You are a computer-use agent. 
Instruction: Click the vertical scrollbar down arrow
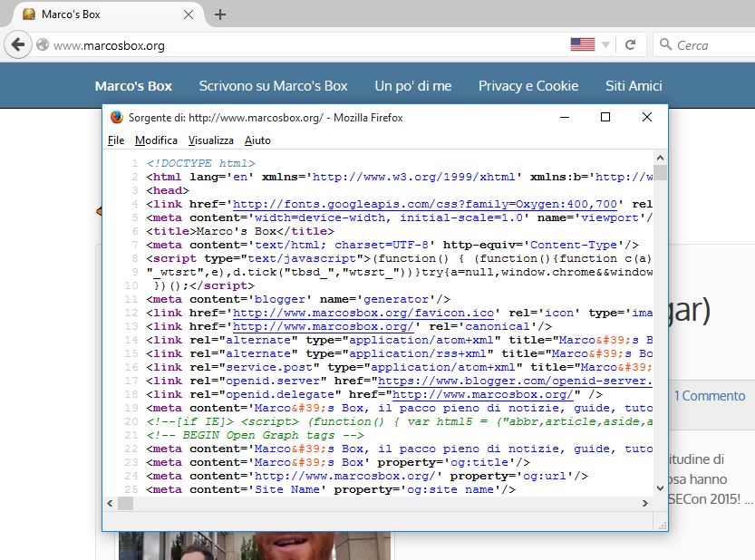click(660, 488)
